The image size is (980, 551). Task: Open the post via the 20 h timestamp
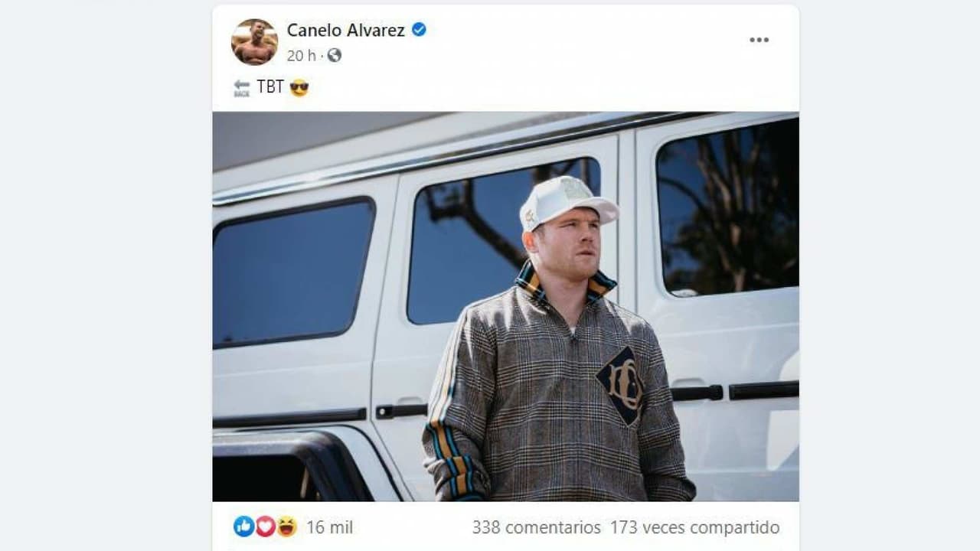pos(301,55)
